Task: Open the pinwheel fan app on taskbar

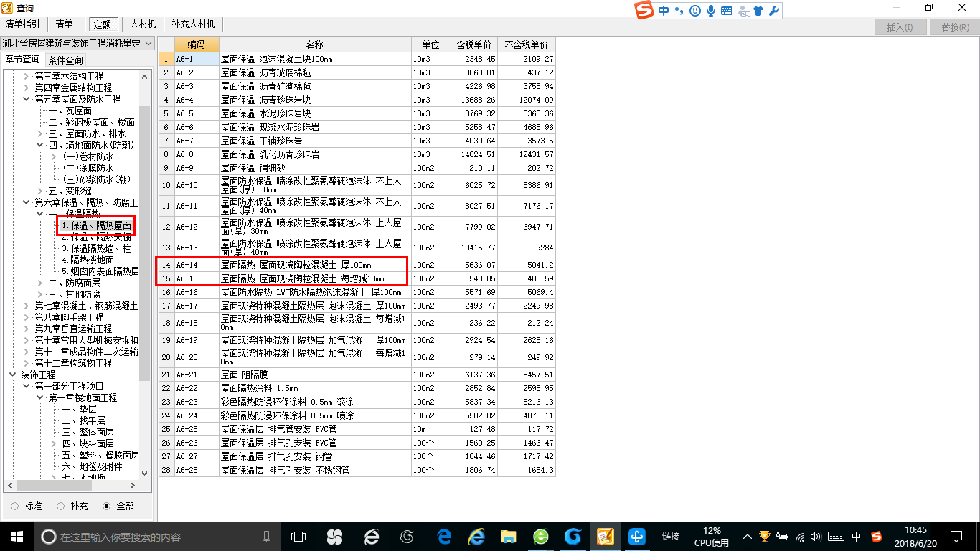Action: (x=334, y=537)
